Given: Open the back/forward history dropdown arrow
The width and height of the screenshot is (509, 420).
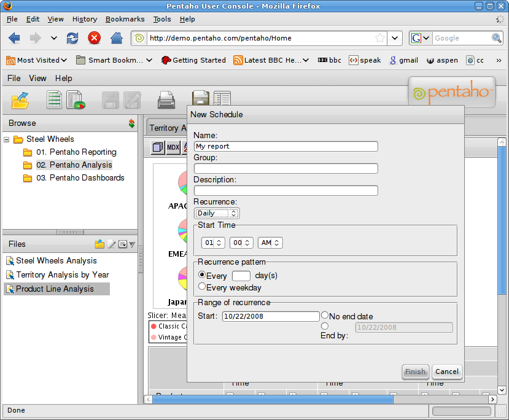Looking at the screenshot, I should [x=54, y=38].
